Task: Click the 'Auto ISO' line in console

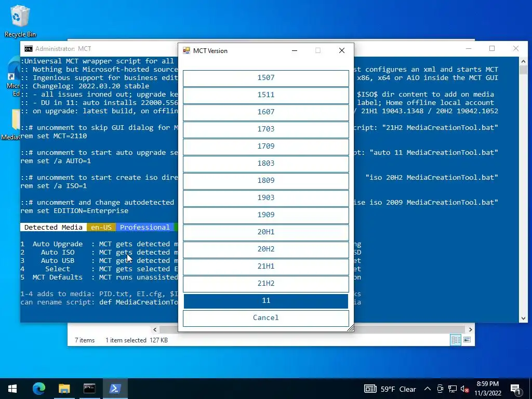Action: (99, 252)
